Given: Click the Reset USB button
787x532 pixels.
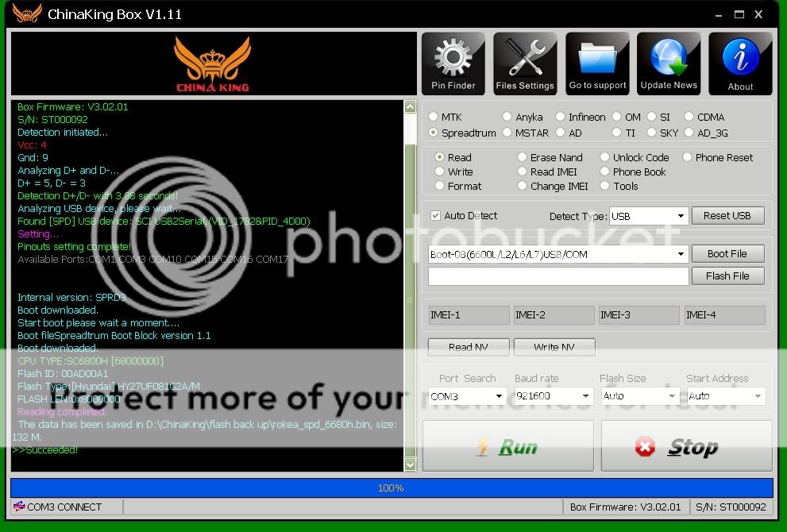Looking at the screenshot, I should coord(727,216).
